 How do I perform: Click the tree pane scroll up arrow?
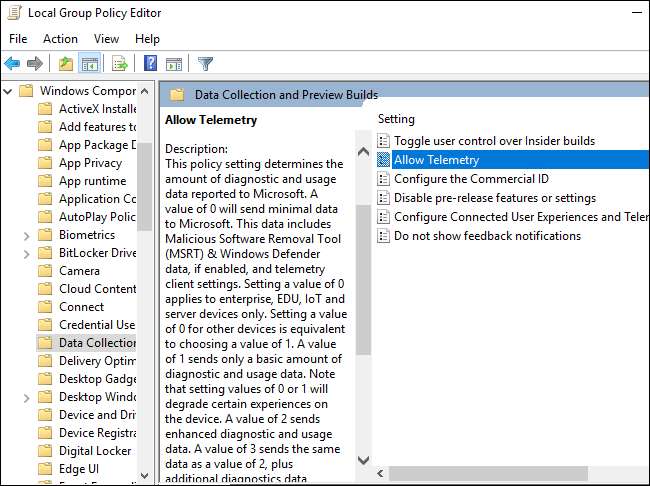(145, 91)
